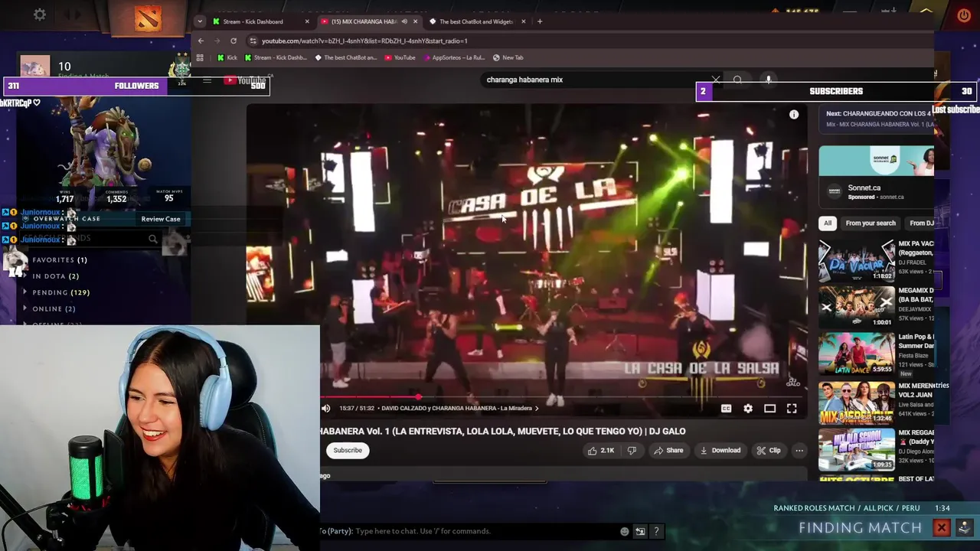980x551 pixels.
Task: Click Review Case for the Overwatch case
Action: point(161,219)
